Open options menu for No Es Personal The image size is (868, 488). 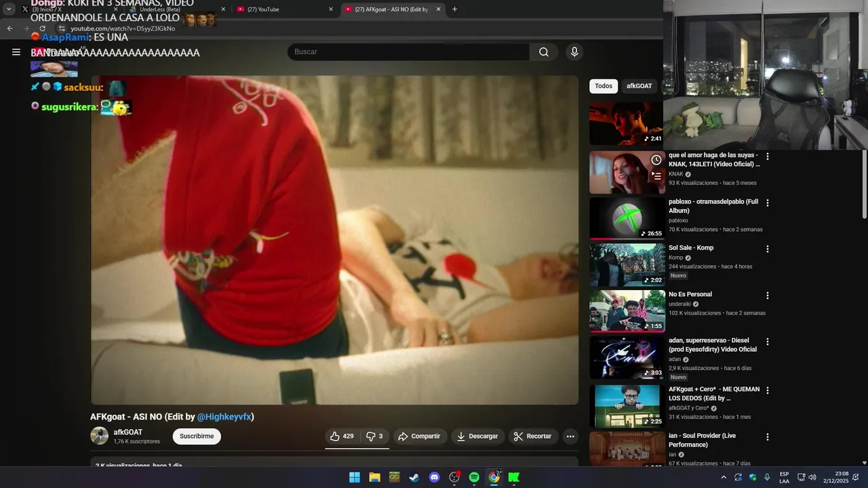click(768, 296)
